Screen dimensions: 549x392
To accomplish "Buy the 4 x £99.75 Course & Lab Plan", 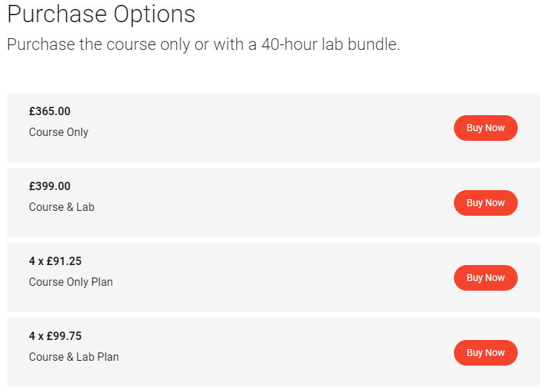I will click(485, 352).
